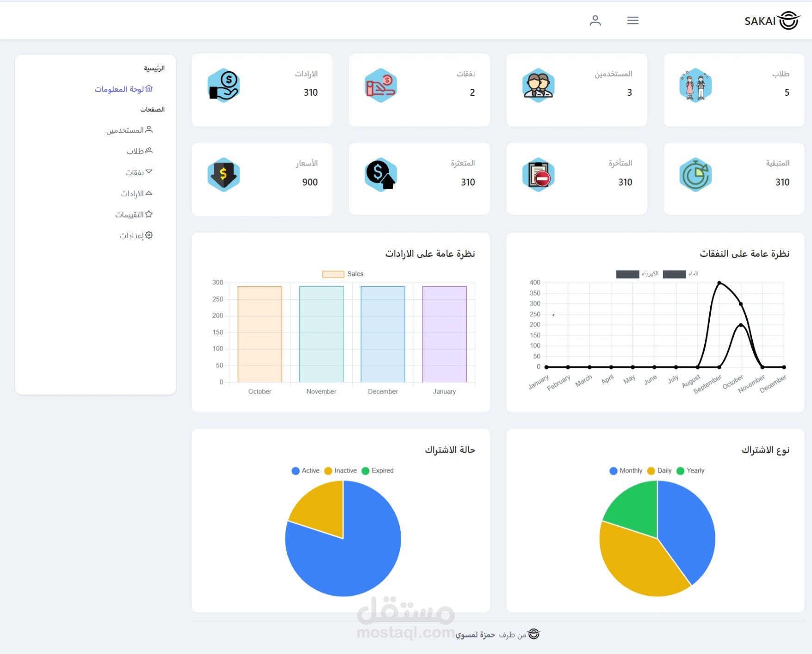Viewport: 812px width, 654px height.
Task: Toggle الماء legend in expenses chart
Action: 680,274
